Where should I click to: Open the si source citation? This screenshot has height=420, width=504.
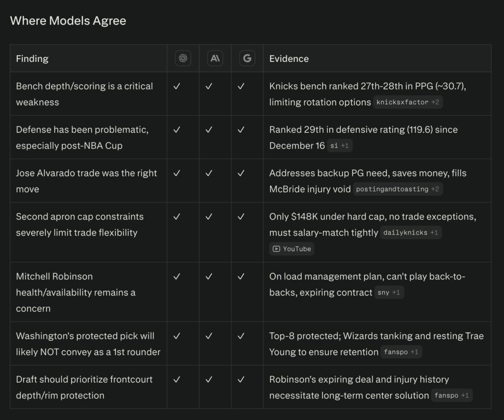click(340, 146)
